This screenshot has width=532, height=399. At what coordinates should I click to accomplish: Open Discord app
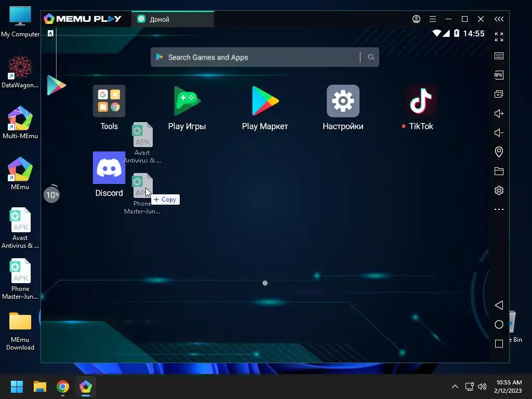[109, 168]
